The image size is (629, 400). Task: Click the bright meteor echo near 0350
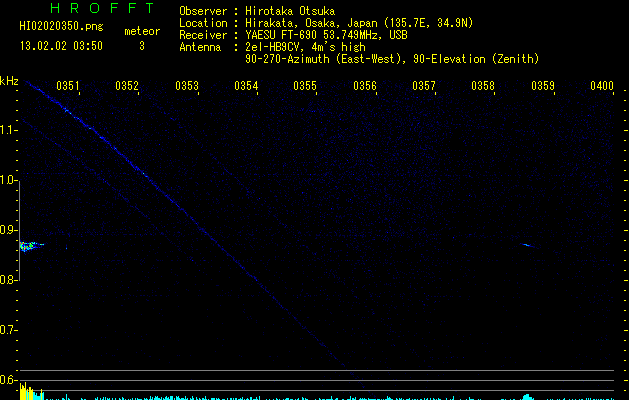[x=31, y=246]
